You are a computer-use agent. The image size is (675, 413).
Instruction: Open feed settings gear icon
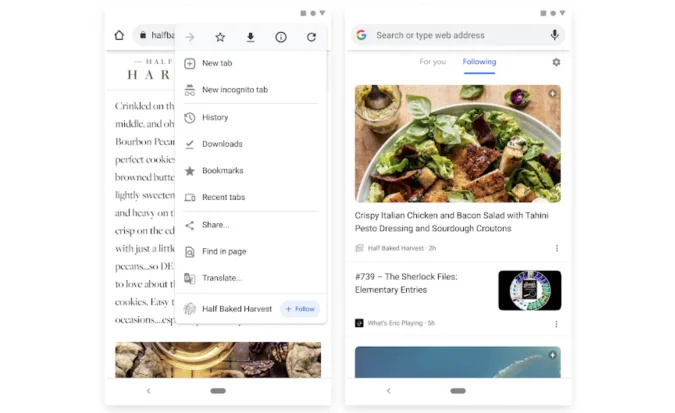[556, 62]
